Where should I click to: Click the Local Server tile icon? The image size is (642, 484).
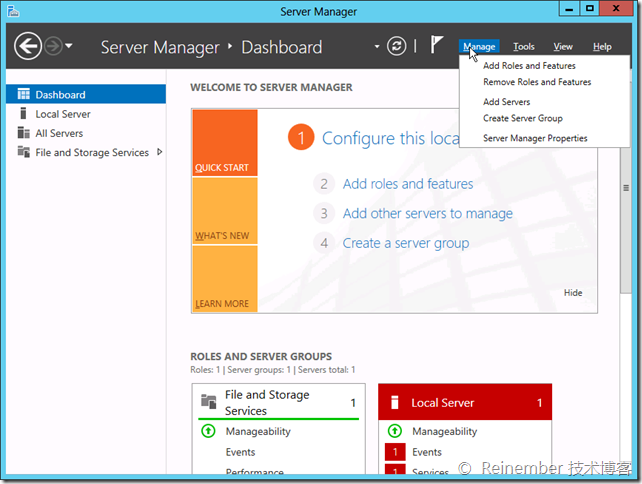[394, 403]
